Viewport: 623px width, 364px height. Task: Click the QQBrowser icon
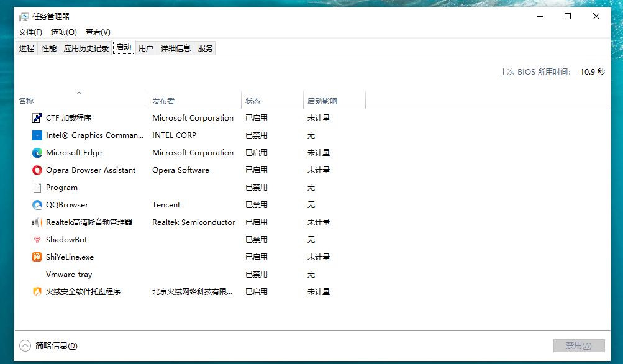click(37, 205)
